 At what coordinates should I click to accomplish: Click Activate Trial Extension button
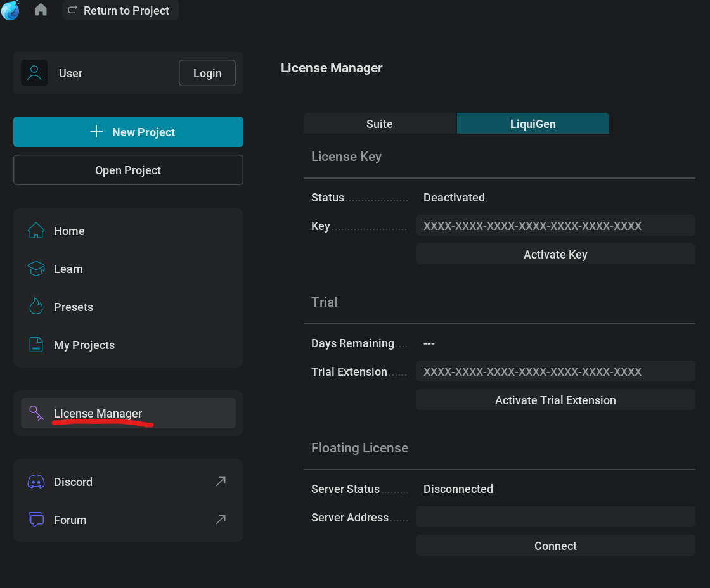(555, 400)
